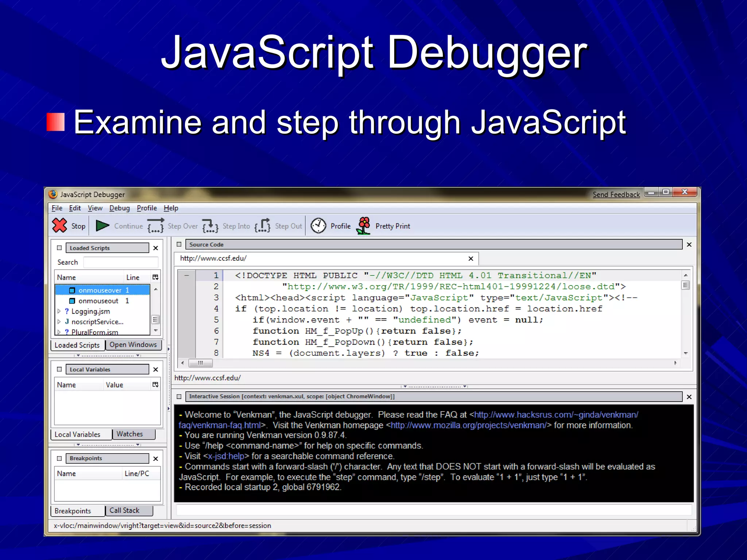747x560 pixels.
Task: Toggle the Source Code panel float box
Action: point(179,244)
